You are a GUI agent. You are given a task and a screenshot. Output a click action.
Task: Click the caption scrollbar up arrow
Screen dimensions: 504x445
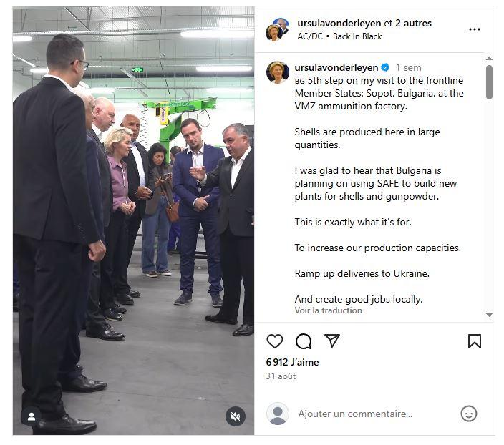(489, 59)
